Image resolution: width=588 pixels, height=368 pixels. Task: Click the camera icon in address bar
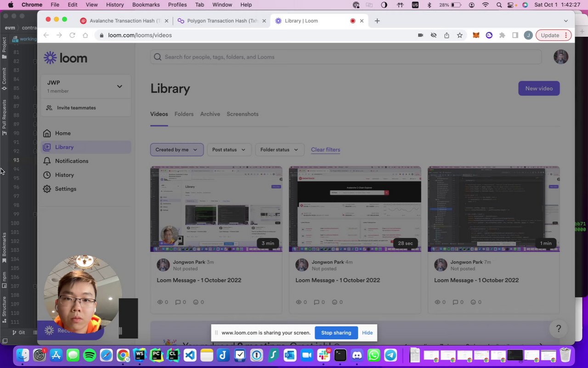pyautogui.click(x=420, y=35)
